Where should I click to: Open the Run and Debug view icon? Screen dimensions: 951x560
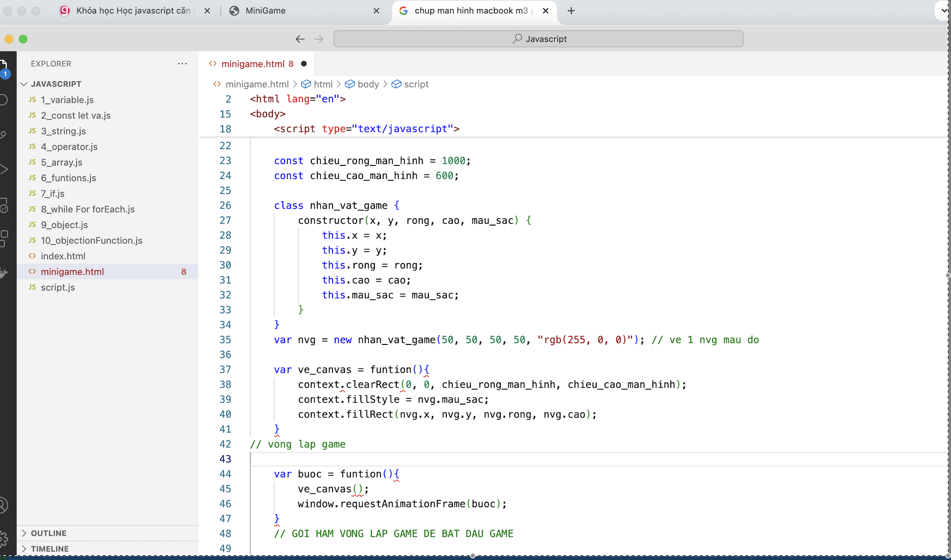[x=3, y=169]
